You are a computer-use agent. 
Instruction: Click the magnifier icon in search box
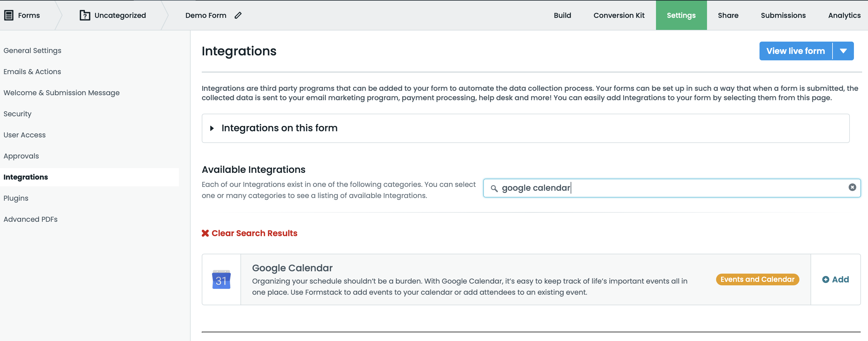494,188
